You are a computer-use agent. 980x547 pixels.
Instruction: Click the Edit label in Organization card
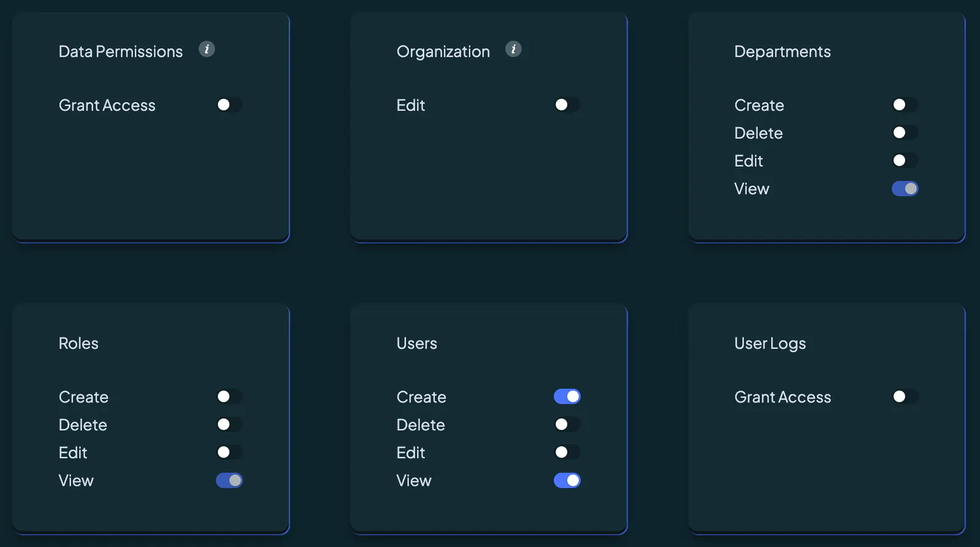[x=411, y=105]
